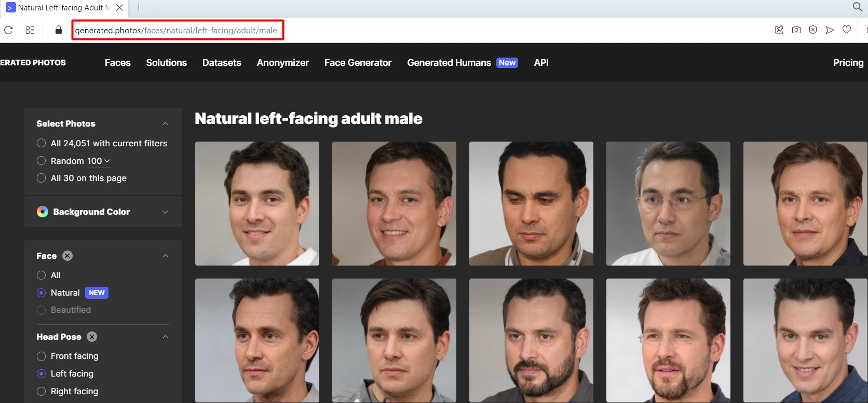The width and height of the screenshot is (868, 403).
Task: Open the edit page icon in address bar
Action: 779,30
